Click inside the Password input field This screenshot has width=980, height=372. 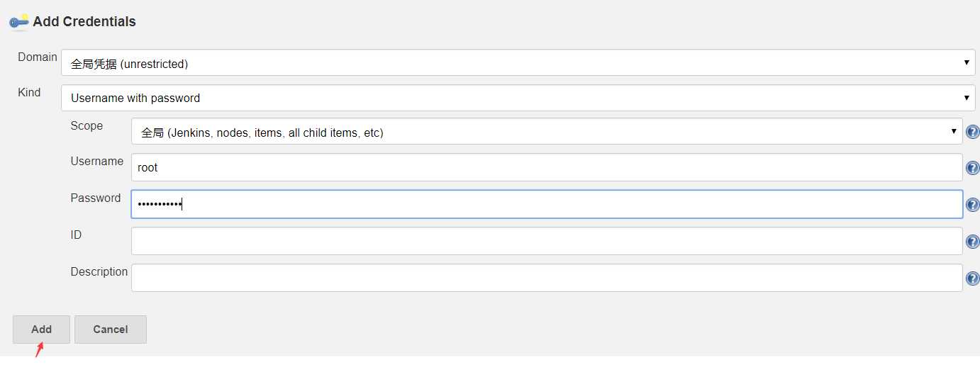546,204
